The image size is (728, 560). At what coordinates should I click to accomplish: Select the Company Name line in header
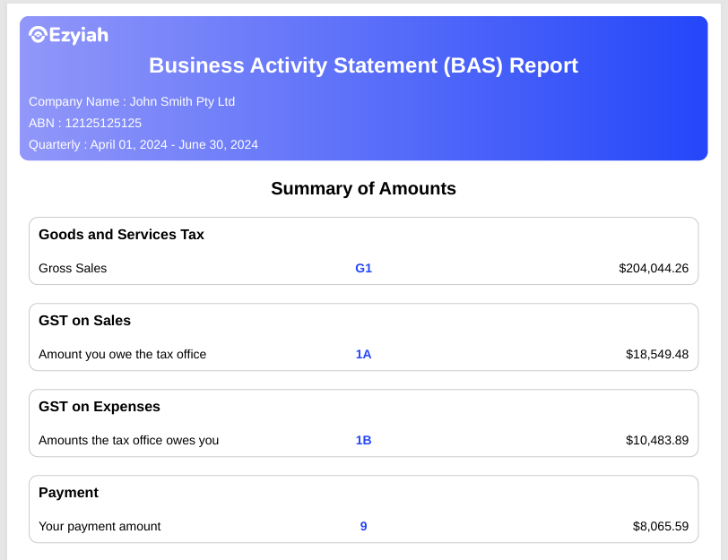click(x=132, y=101)
